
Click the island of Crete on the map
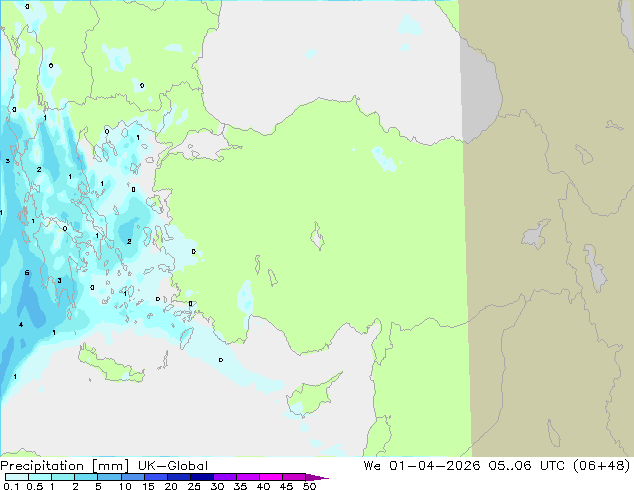[110, 366]
